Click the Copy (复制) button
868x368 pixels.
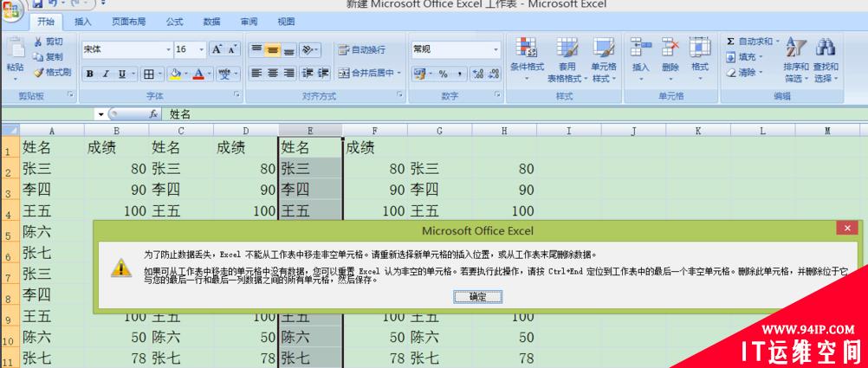(x=49, y=56)
